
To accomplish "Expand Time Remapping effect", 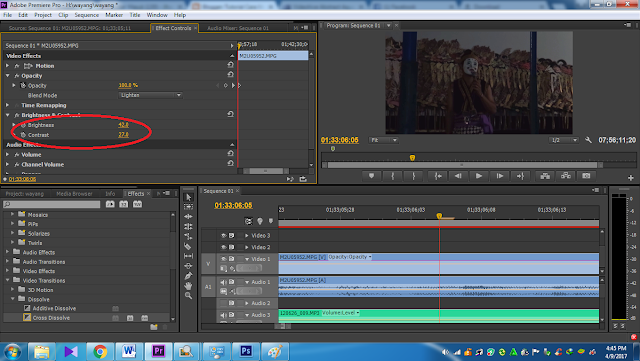I will pyautogui.click(x=7, y=105).
